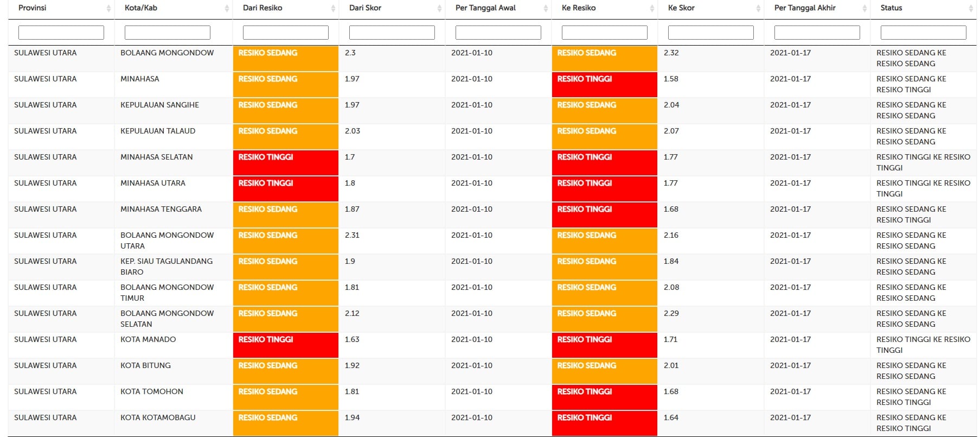Sort table by Provinsi column arrows
980x437 pixels.
click(108, 8)
